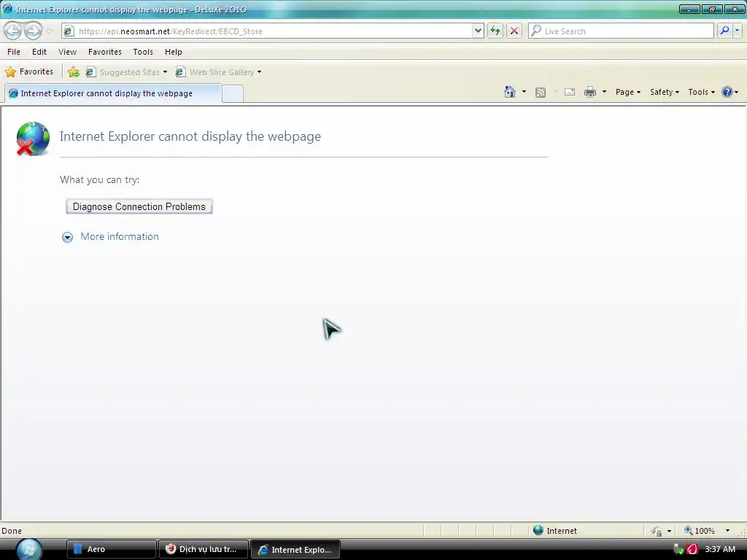The image size is (747, 560).
Task: Open Suggested Sites link
Action: (126, 72)
